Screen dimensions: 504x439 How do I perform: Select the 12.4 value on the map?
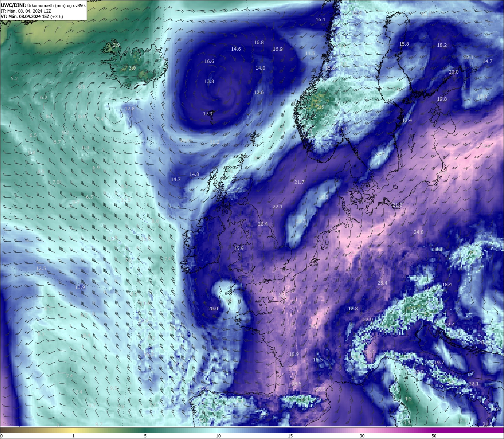tap(407, 120)
